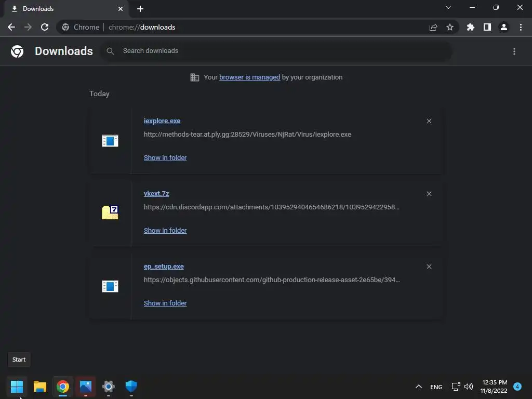Open a new tab with plus button
This screenshot has width=532, height=399.
pyautogui.click(x=140, y=9)
